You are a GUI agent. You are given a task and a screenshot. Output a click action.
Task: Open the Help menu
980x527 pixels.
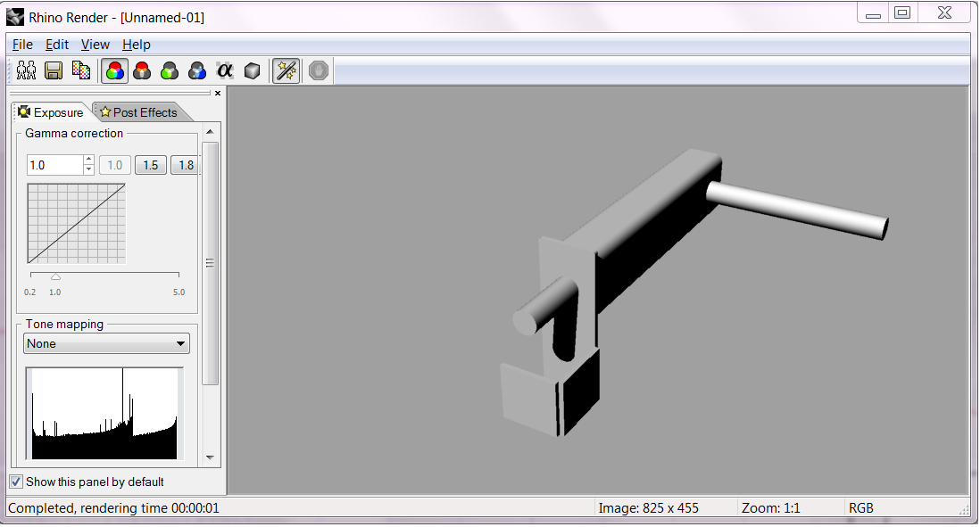[x=137, y=45]
